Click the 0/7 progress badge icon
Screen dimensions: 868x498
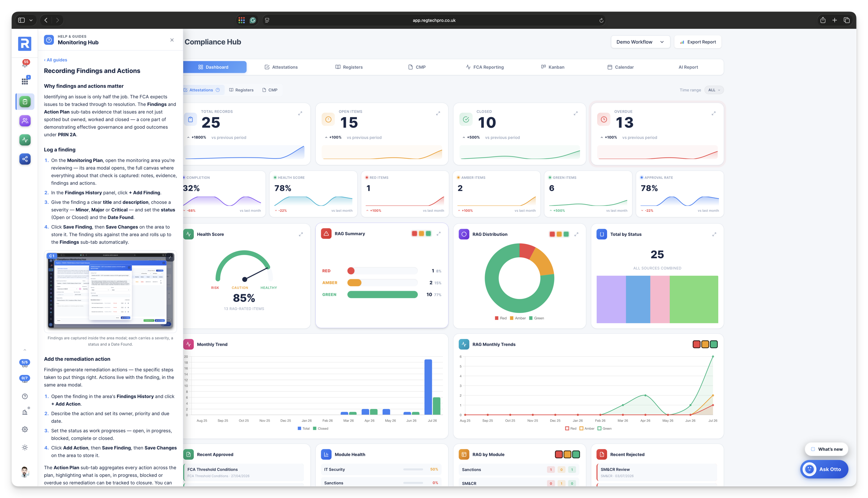[x=25, y=379]
